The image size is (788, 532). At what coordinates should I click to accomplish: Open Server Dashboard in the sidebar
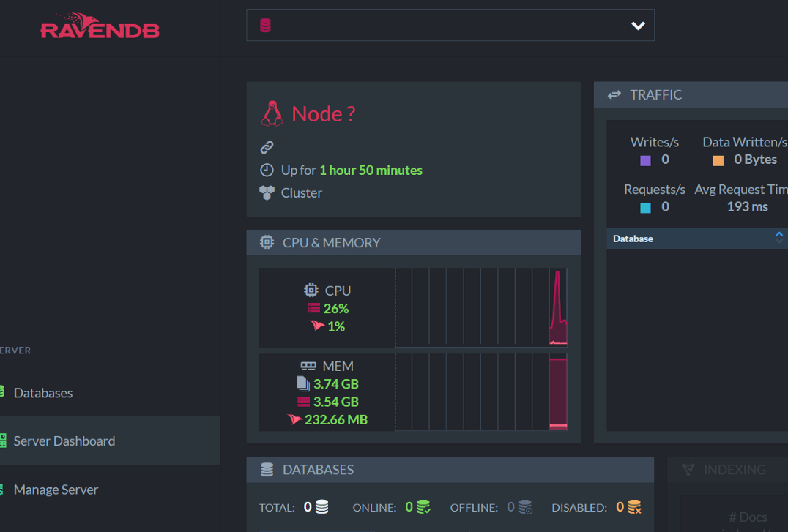click(x=64, y=441)
